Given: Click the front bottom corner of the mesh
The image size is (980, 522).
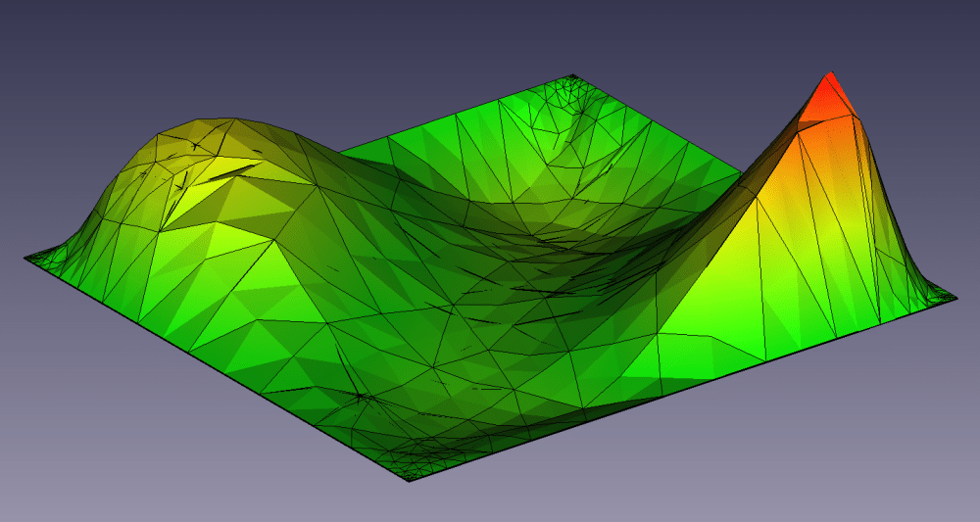Looking at the screenshot, I should click(410, 478).
